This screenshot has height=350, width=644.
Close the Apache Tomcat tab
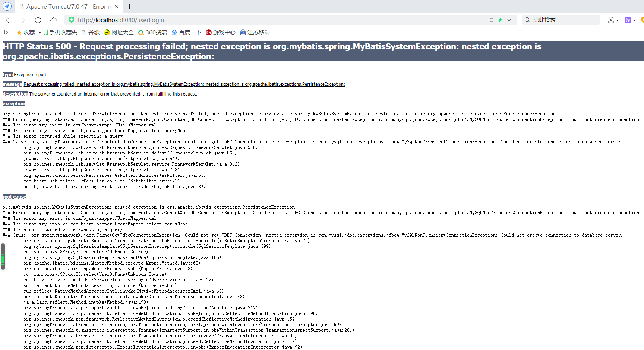click(117, 7)
